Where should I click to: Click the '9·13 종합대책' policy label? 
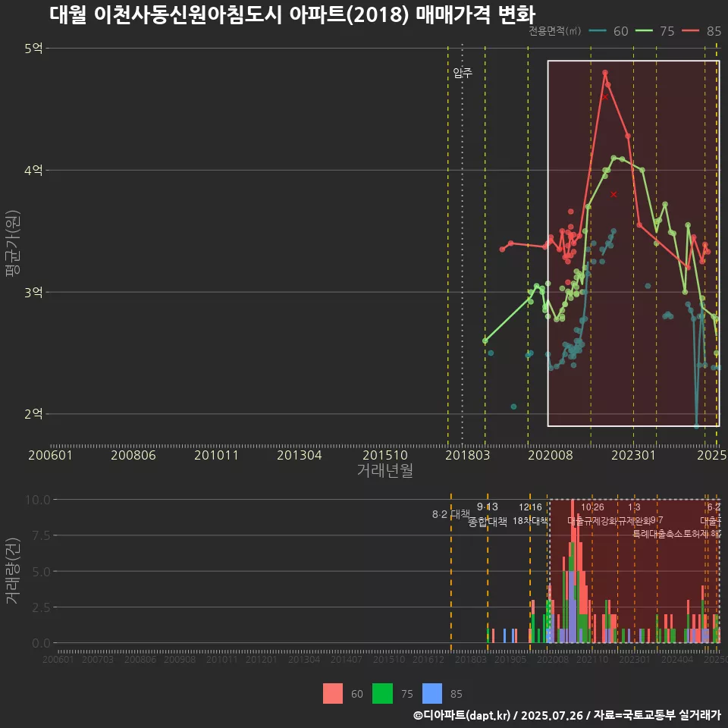488,514
